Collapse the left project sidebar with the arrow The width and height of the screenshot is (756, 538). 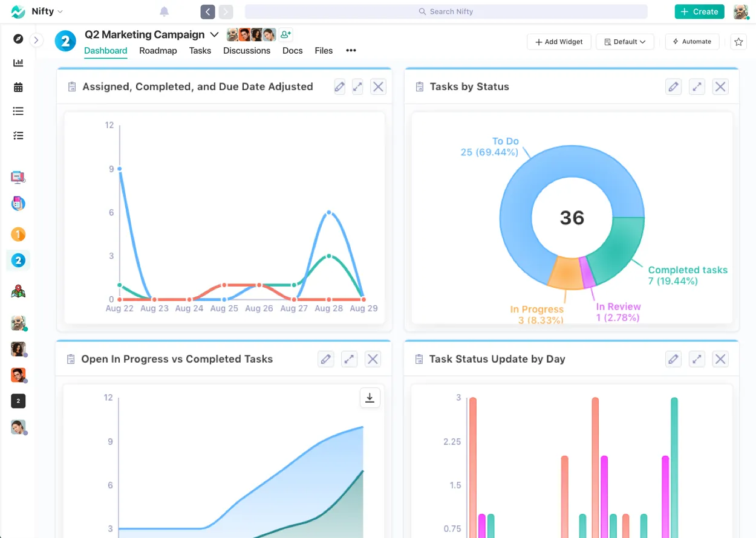click(36, 40)
